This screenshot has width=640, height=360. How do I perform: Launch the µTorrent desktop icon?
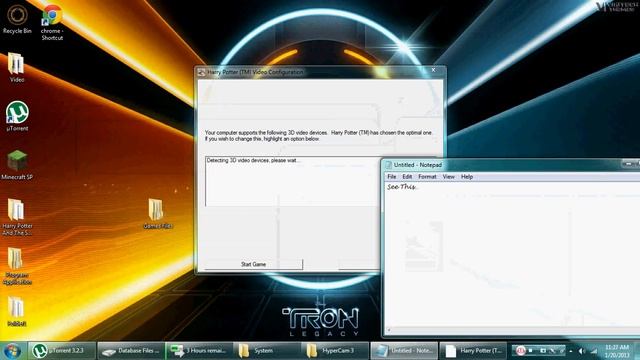point(17,116)
